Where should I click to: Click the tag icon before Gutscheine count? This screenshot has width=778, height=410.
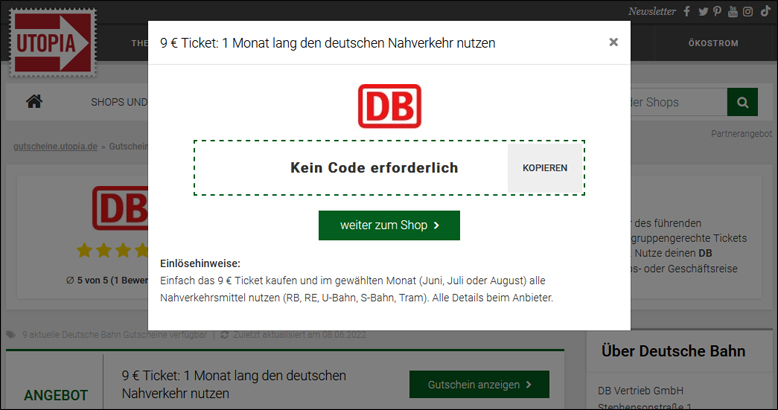11,335
